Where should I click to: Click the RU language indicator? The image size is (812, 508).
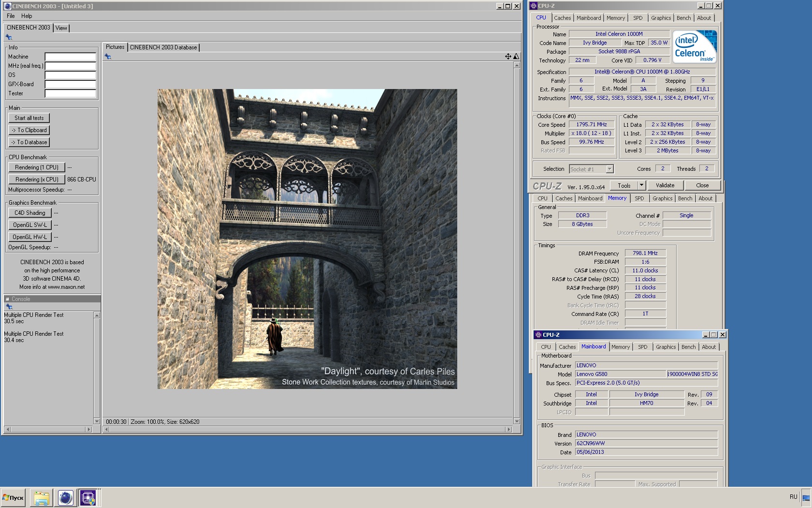(x=793, y=497)
